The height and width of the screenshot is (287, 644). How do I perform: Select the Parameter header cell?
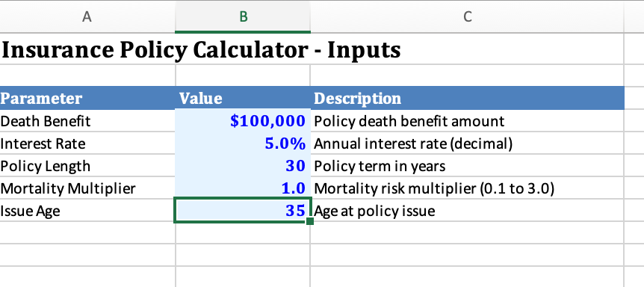tap(87, 98)
